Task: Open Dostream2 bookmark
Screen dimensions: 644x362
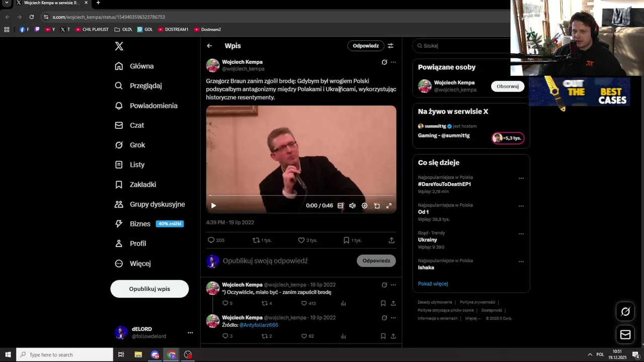Action: point(207,29)
